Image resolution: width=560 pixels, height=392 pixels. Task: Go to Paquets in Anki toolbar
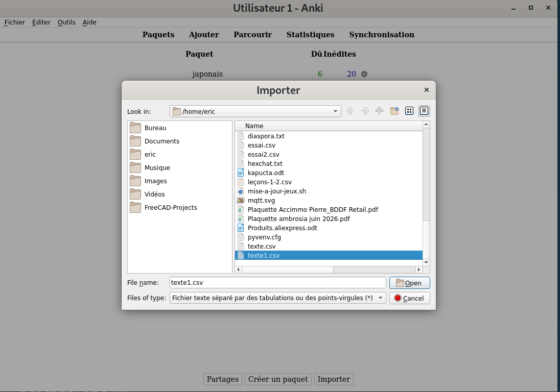pyautogui.click(x=158, y=35)
